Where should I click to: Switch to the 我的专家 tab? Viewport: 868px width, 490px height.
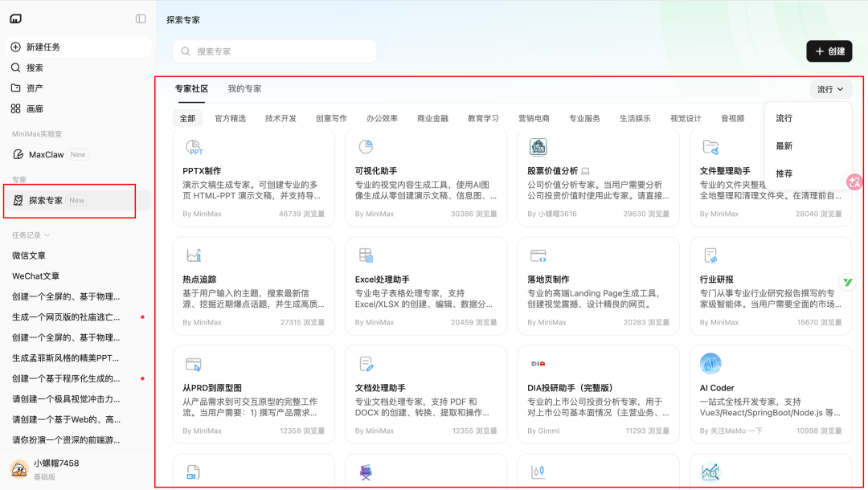[243, 88]
